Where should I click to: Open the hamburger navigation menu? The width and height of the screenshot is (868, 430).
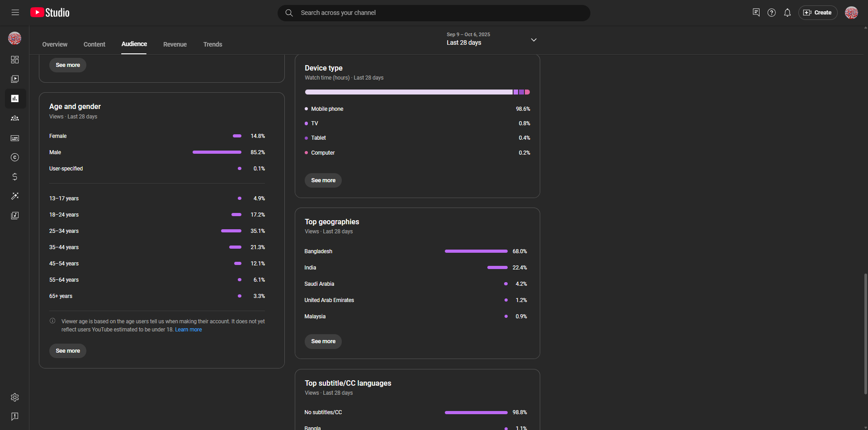15,13
